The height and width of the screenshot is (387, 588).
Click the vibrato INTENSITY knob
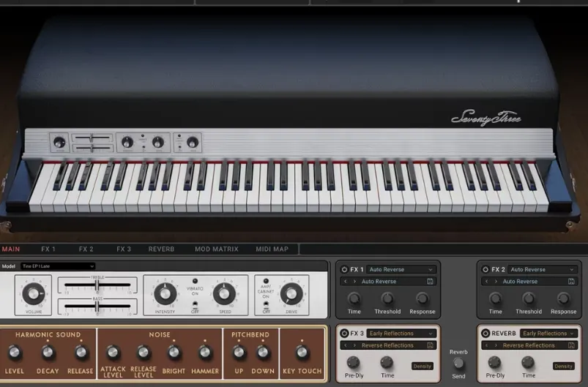tap(165, 293)
